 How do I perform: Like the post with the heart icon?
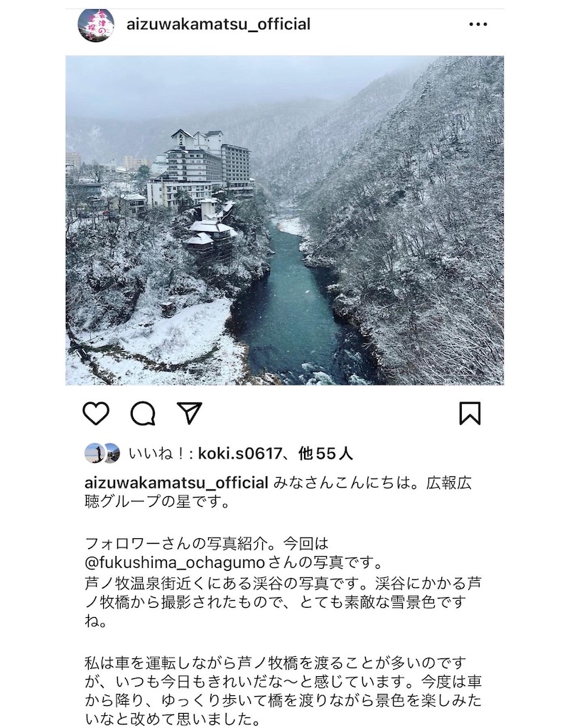[96, 413]
